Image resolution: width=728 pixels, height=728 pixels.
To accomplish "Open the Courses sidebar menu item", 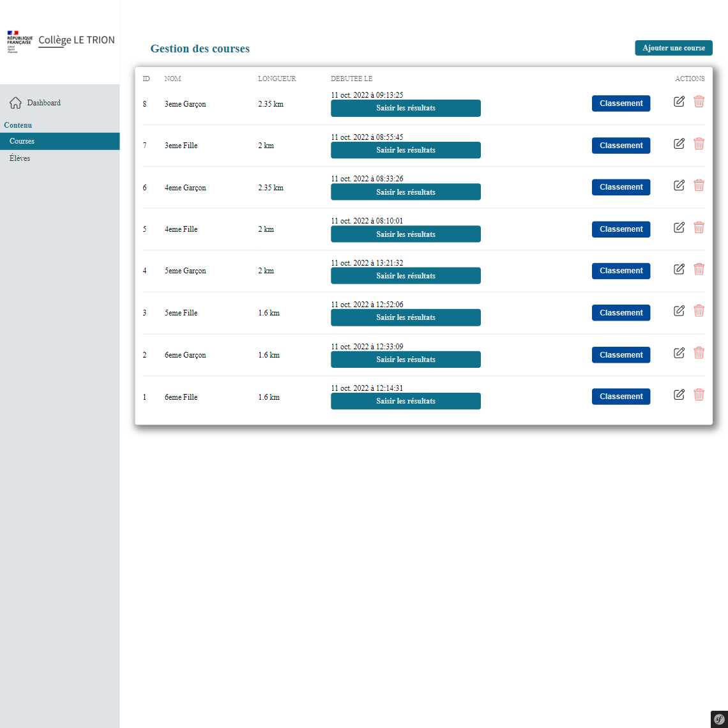I will (x=22, y=141).
